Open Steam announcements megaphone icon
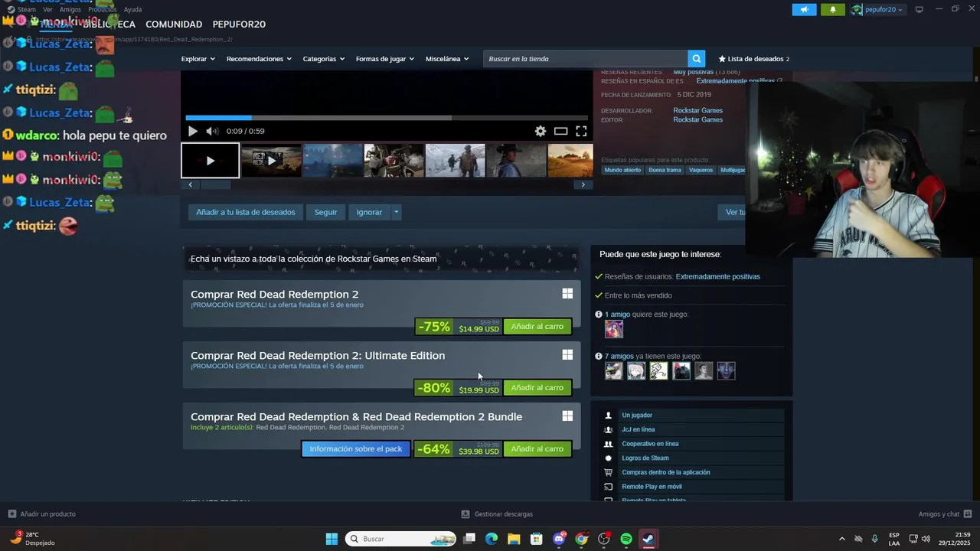980x551 pixels. point(804,9)
